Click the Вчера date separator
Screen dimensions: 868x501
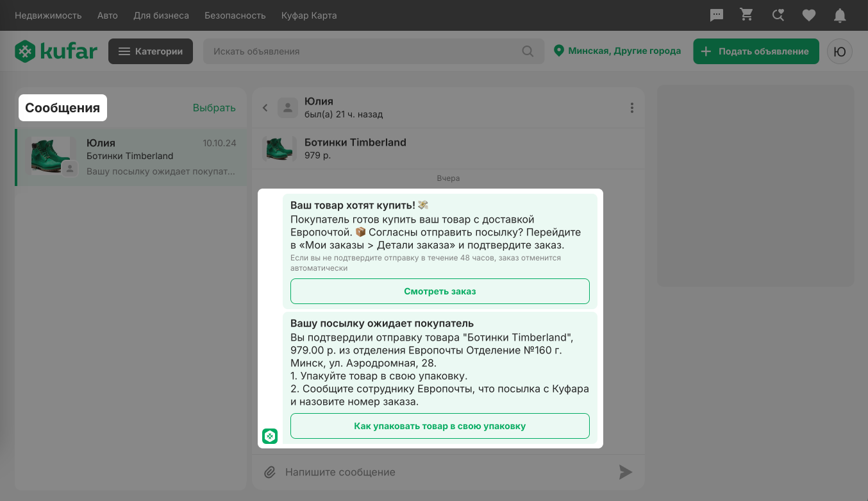(448, 178)
